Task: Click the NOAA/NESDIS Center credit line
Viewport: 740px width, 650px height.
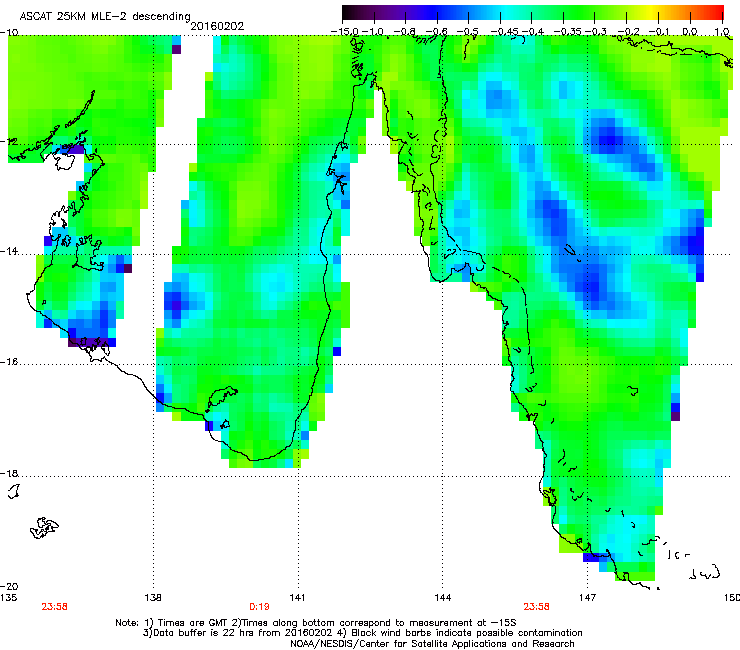Action: (432, 644)
